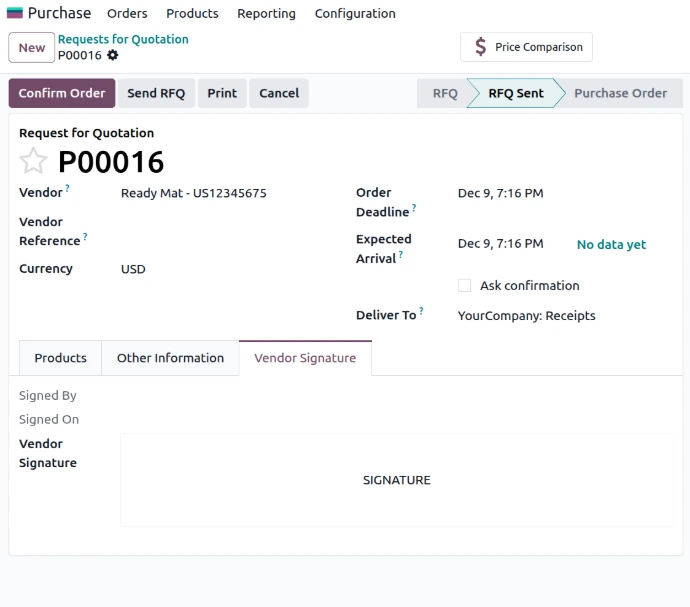The image size is (690, 607).
Task: Show help tooltip for Deliver To
Action: pyautogui.click(x=421, y=311)
